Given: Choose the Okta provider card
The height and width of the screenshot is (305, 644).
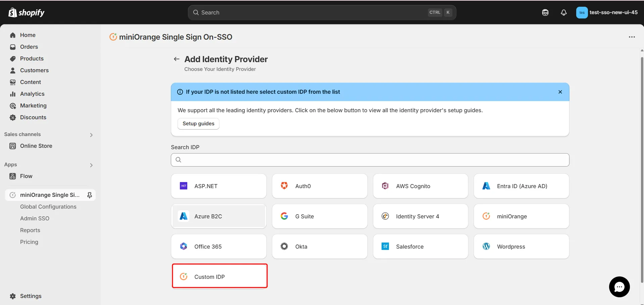Looking at the screenshot, I should tap(319, 247).
